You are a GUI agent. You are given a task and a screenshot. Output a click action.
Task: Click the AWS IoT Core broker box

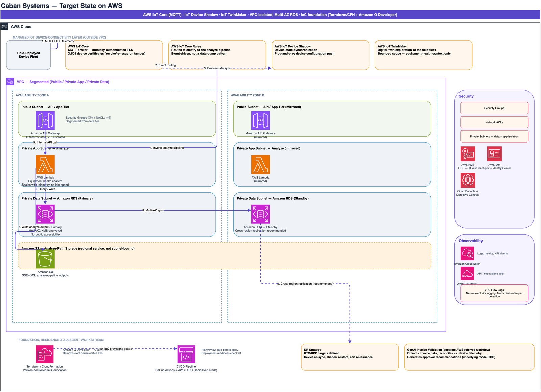tap(114, 55)
